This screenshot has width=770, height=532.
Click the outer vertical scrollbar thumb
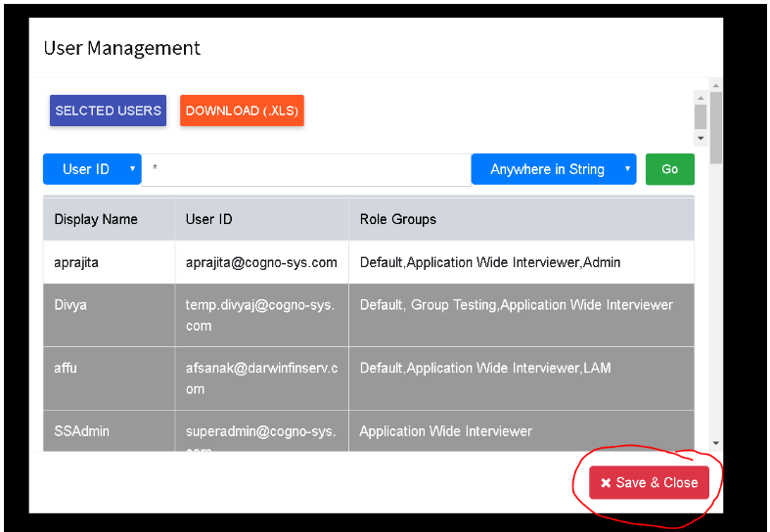point(716,127)
